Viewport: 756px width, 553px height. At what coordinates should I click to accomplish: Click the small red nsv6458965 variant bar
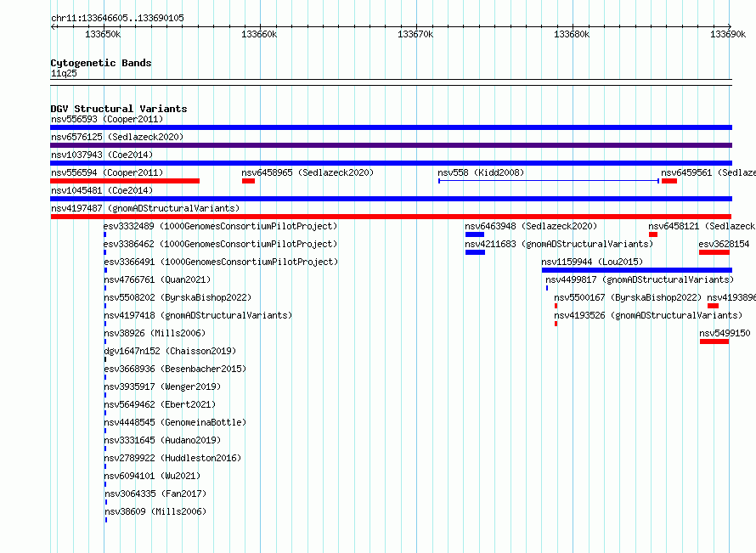(248, 181)
